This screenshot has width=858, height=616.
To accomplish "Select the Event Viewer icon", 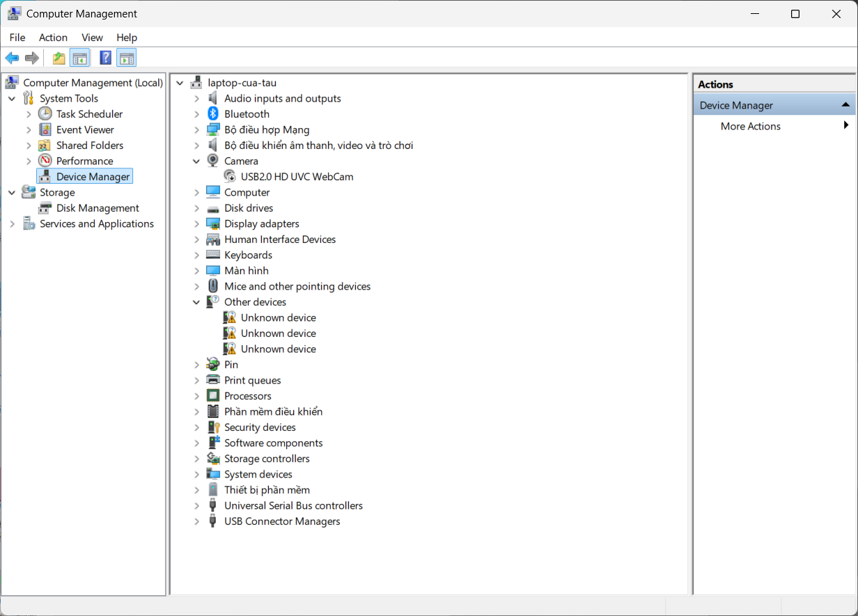I will 45,129.
